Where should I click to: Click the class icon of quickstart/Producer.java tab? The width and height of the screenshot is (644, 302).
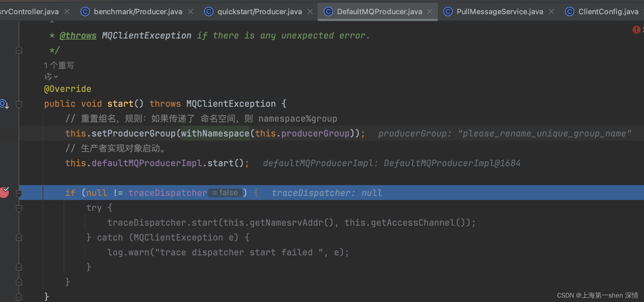209,11
